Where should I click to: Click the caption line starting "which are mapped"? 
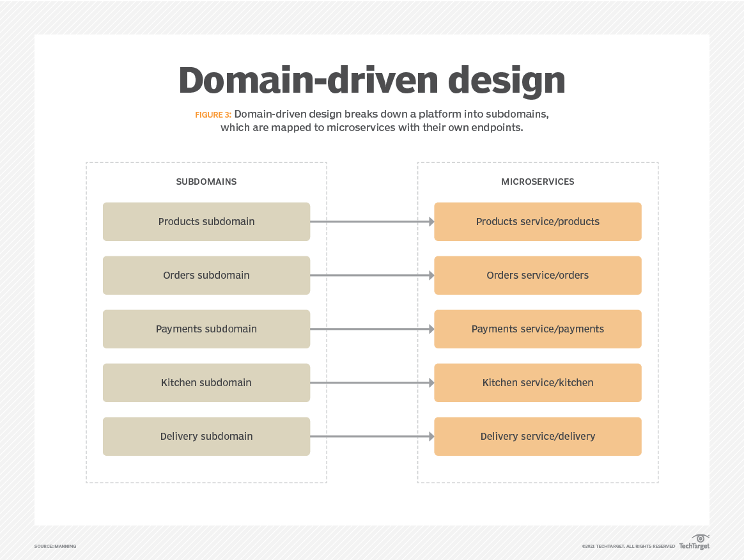tap(372, 128)
